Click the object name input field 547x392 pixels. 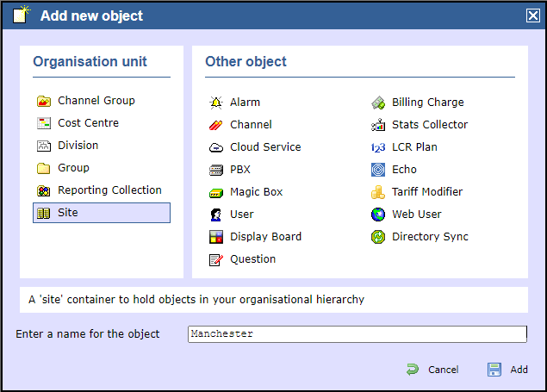click(x=357, y=334)
